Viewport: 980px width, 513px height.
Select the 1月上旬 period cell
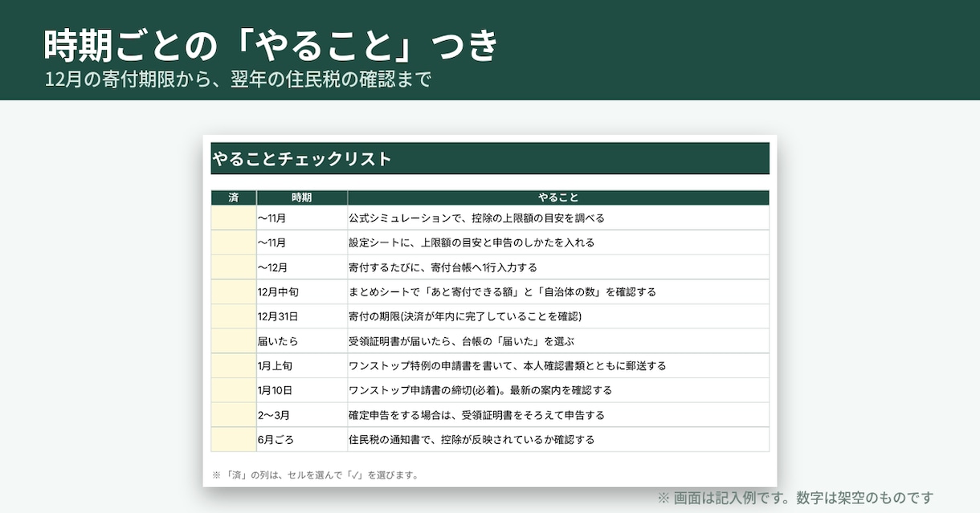[302, 366]
